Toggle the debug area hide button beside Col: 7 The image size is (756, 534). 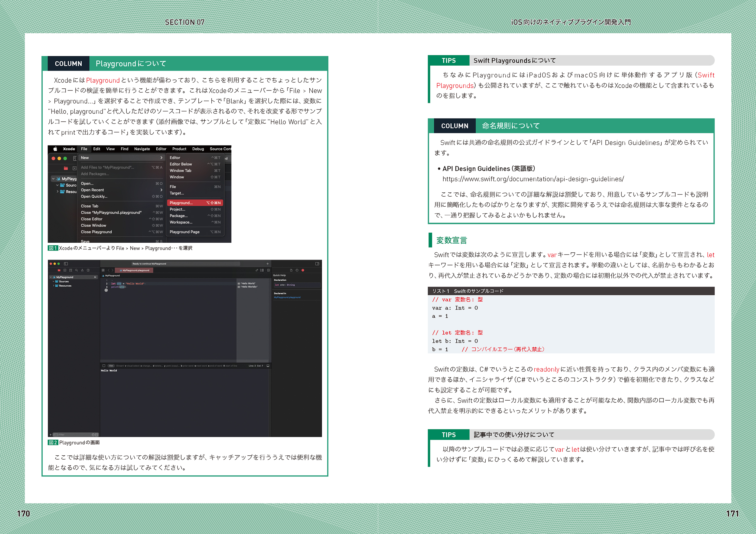pyautogui.click(x=268, y=366)
